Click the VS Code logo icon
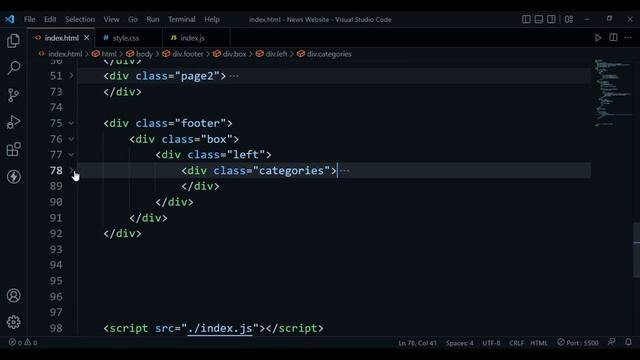This screenshot has height=360, width=640. (10, 19)
